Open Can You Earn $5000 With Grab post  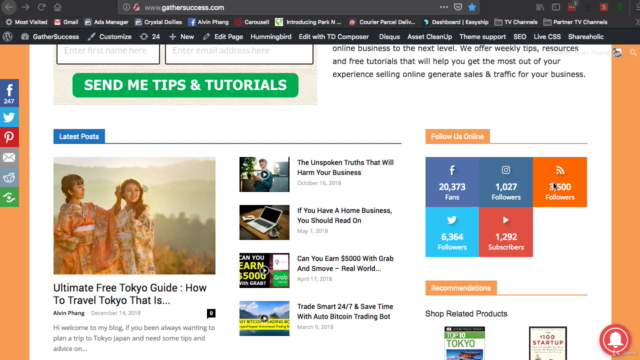[x=345, y=263]
